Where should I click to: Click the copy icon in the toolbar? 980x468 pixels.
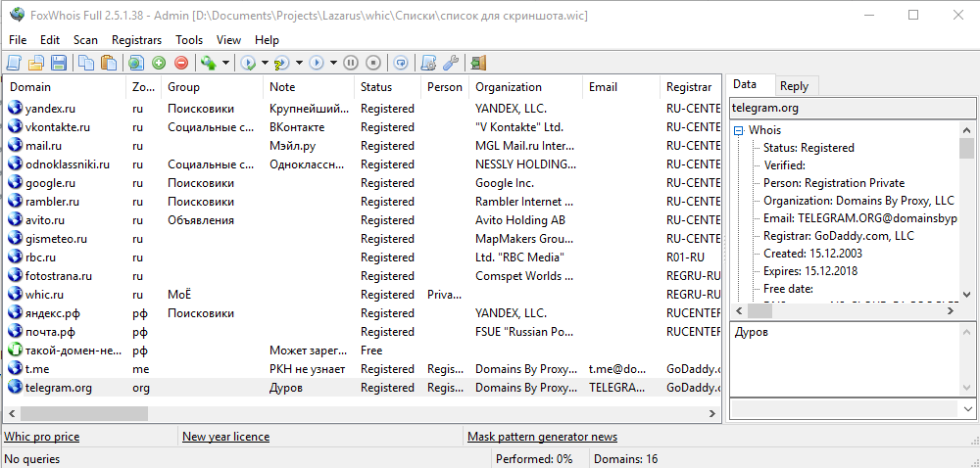[x=86, y=63]
